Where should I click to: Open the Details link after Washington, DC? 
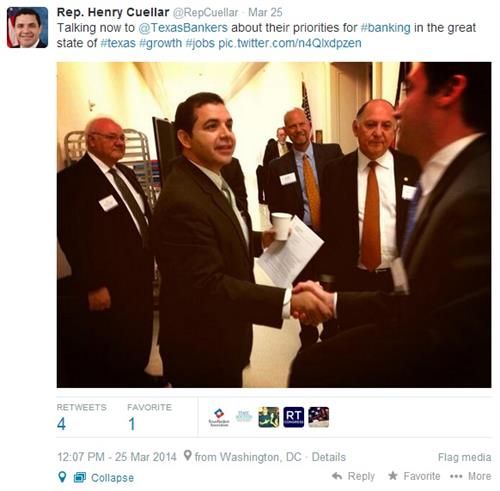pyautogui.click(x=328, y=457)
